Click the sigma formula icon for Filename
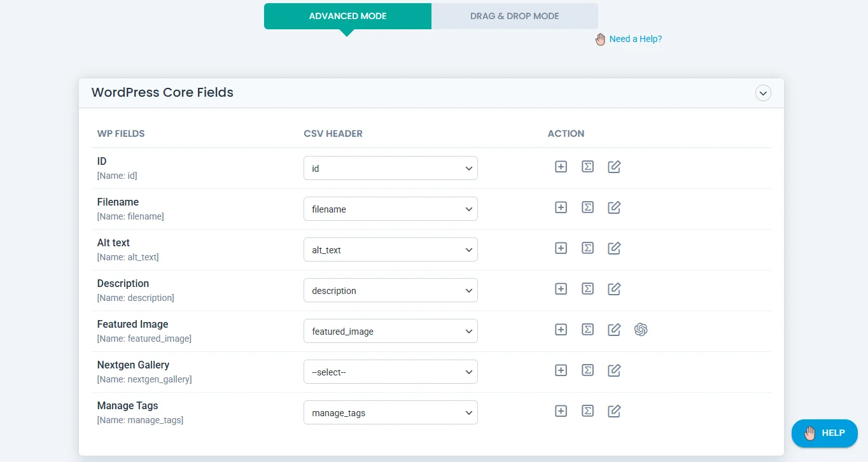Viewport: 868px width, 462px height. [x=587, y=207]
